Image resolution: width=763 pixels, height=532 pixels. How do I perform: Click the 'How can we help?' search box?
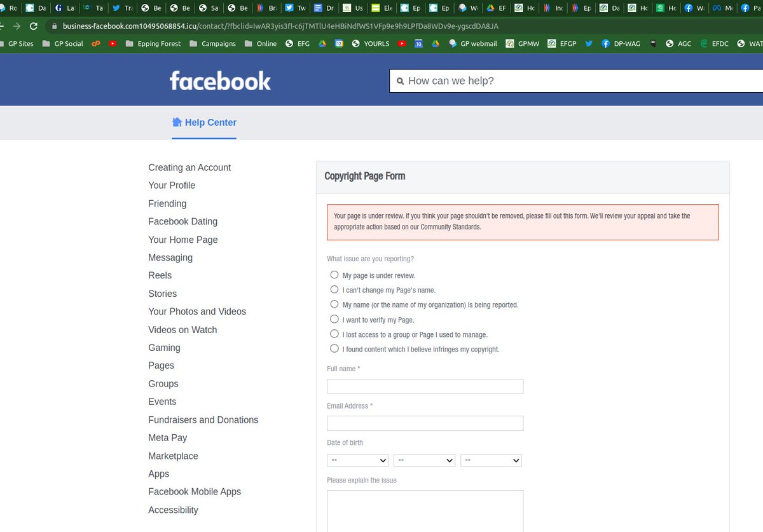coord(576,81)
